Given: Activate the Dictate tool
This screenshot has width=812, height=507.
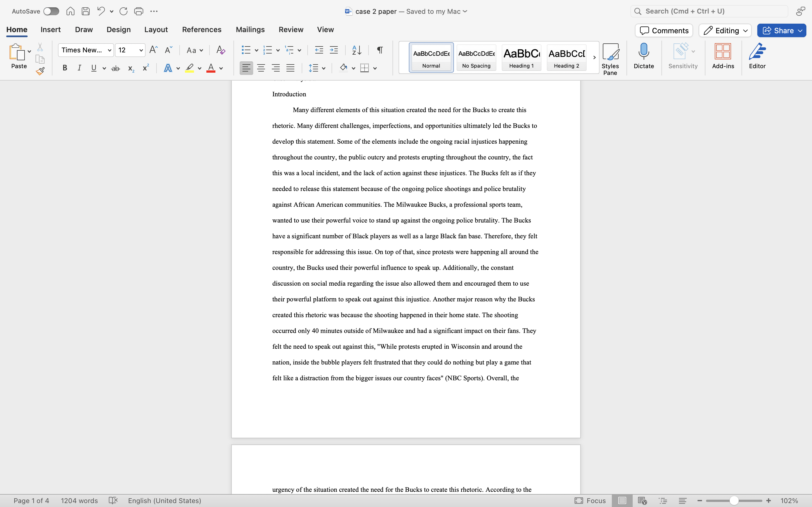Looking at the screenshot, I should [643, 56].
